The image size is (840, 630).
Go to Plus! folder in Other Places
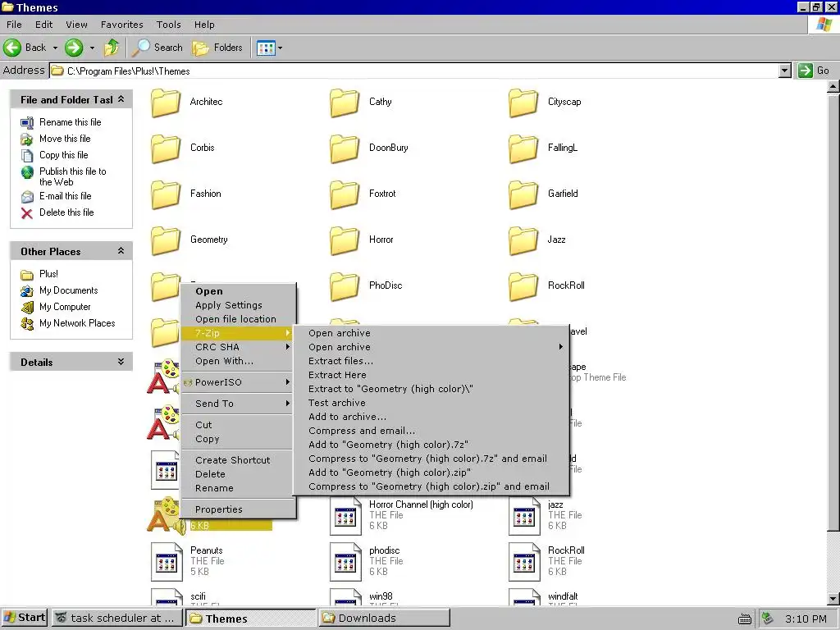point(48,274)
